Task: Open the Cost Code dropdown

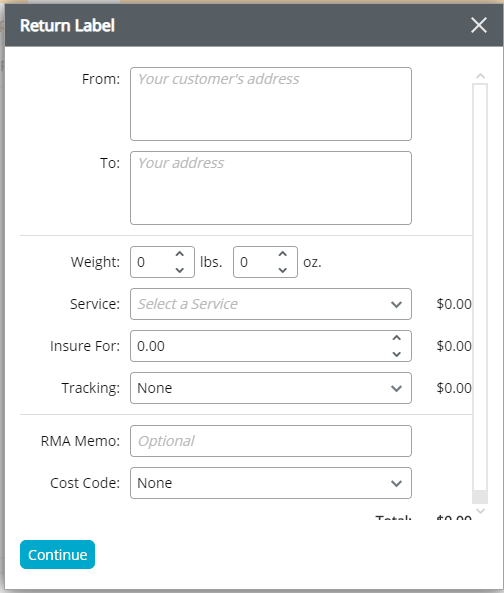Action: pyautogui.click(x=271, y=483)
